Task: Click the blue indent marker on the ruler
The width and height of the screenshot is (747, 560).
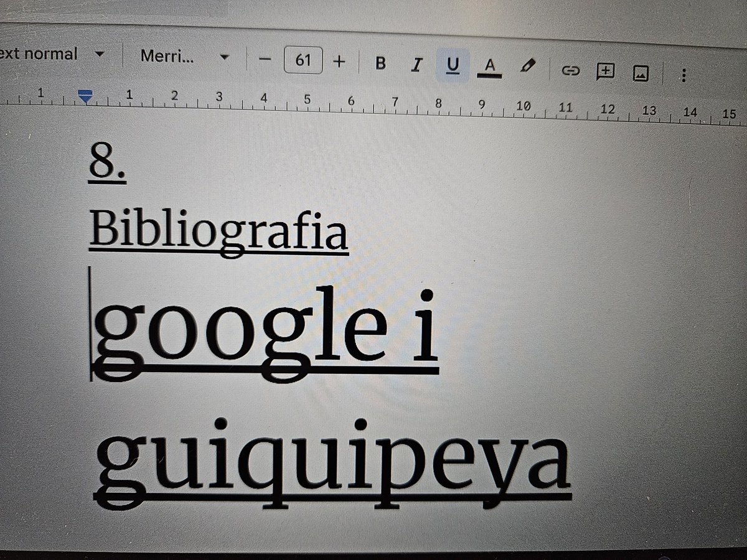Action: click(85, 95)
